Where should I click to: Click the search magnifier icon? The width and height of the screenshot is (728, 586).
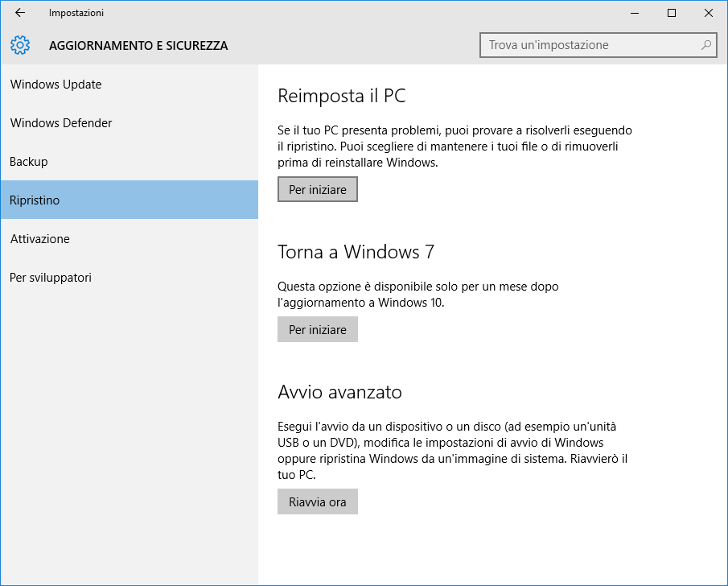(705, 45)
